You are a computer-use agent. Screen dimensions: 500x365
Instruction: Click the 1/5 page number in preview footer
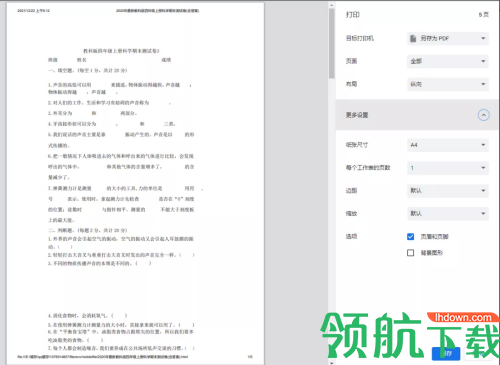(250, 357)
